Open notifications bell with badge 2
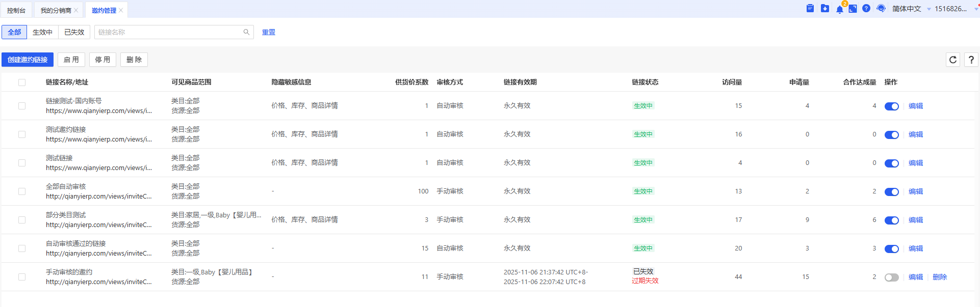The height and width of the screenshot is (307, 980). 840,9
